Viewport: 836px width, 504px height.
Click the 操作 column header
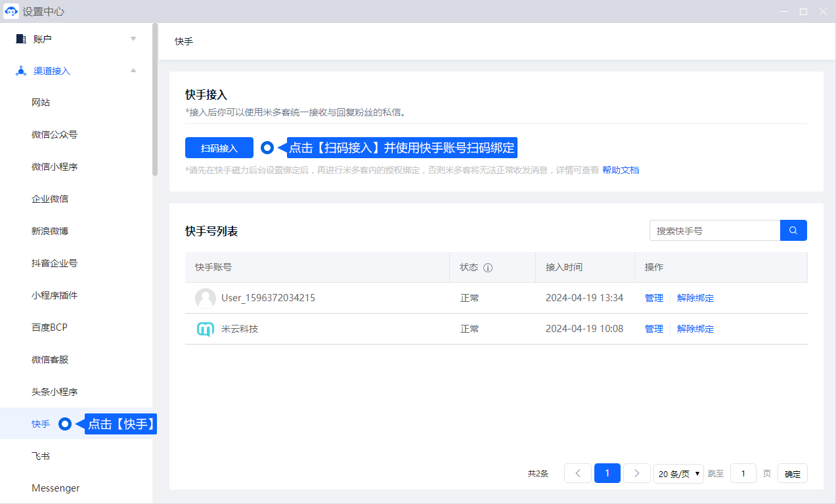[654, 268]
